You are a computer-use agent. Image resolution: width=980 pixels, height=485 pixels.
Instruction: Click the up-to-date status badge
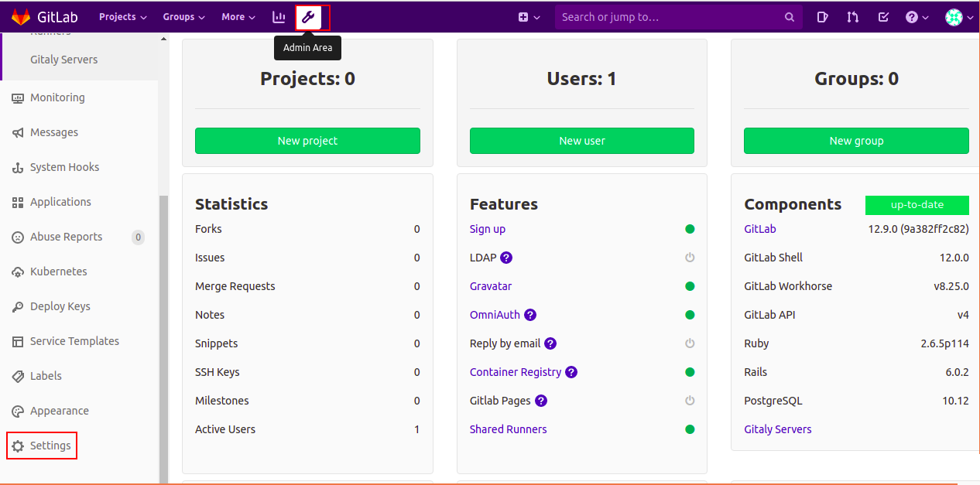[x=917, y=205]
